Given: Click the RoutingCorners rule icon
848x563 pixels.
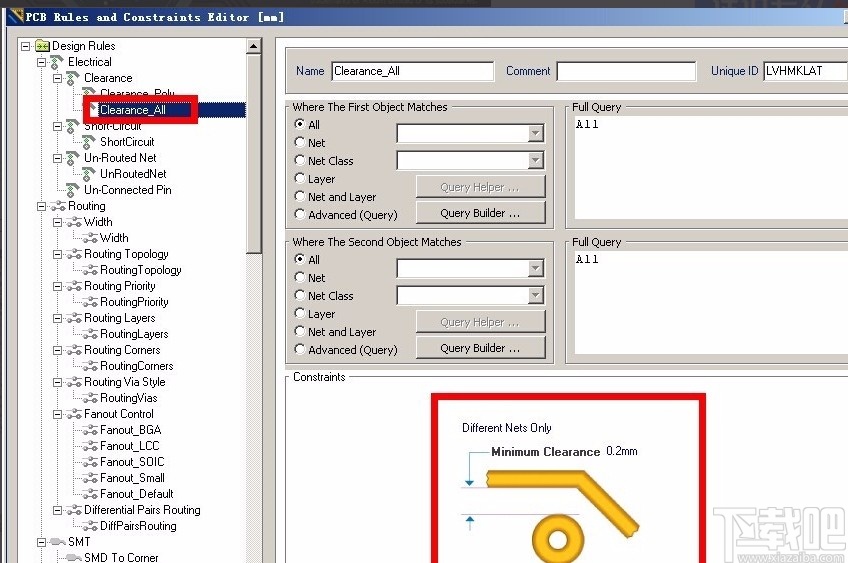Looking at the screenshot, I should [x=90, y=366].
